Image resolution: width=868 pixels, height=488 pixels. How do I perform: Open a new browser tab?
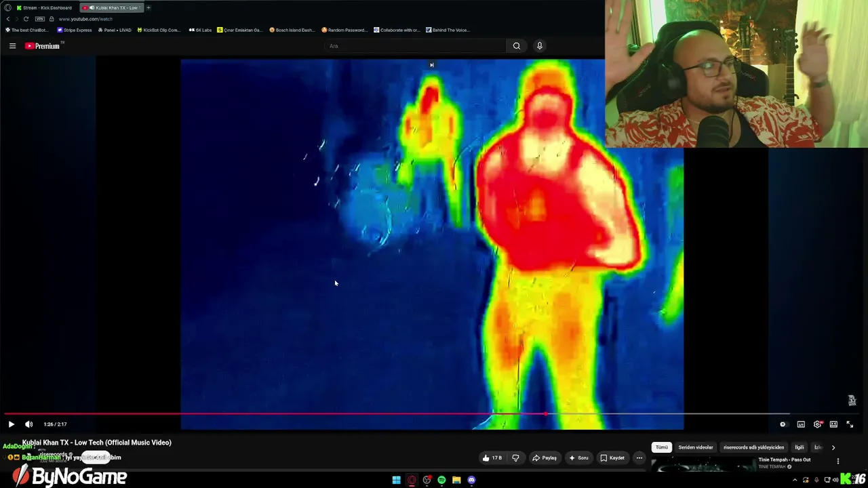pyautogui.click(x=149, y=7)
